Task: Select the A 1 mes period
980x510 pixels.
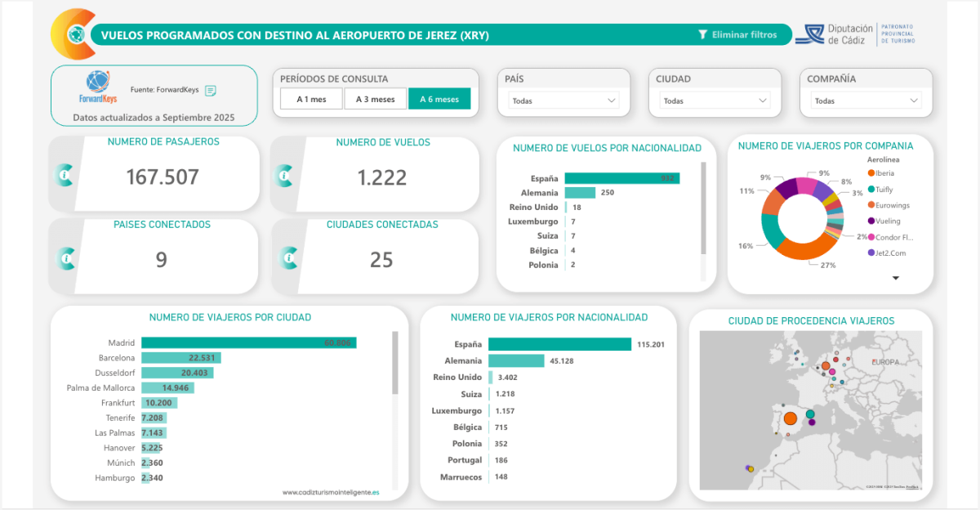Action: pyautogui.click(x=311, y=100)
